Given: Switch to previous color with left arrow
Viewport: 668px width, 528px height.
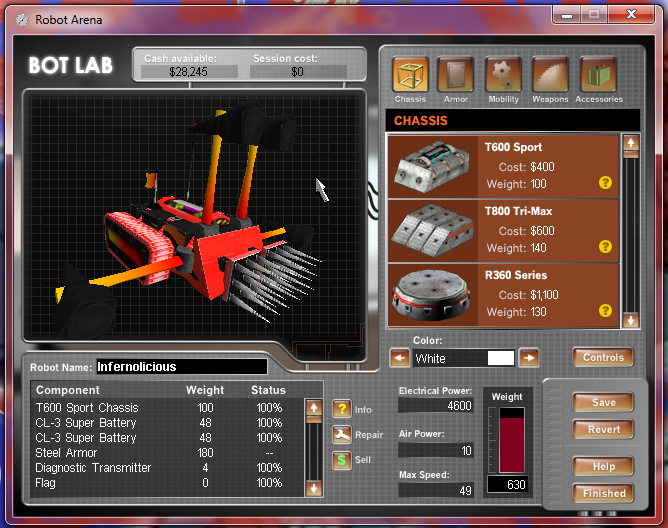Looking at the screenshot, I should 400,358.
